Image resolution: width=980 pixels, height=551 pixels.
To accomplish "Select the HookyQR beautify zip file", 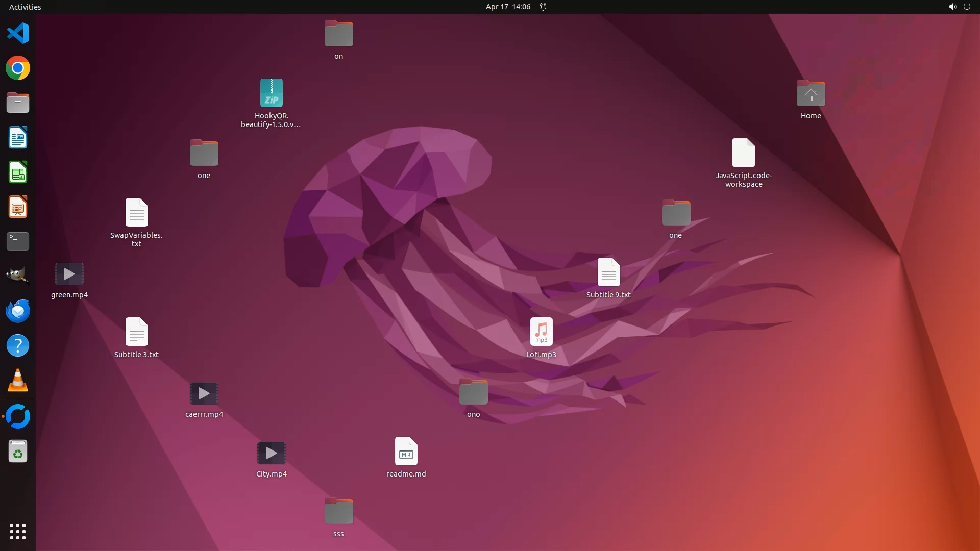I will [x=271, y=93].
